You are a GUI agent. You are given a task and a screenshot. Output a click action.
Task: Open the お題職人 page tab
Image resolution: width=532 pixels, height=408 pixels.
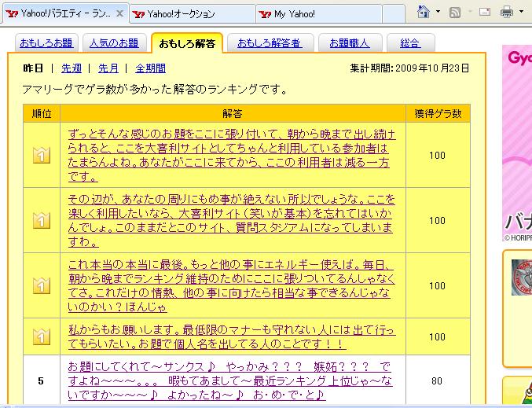click(350, 43)
